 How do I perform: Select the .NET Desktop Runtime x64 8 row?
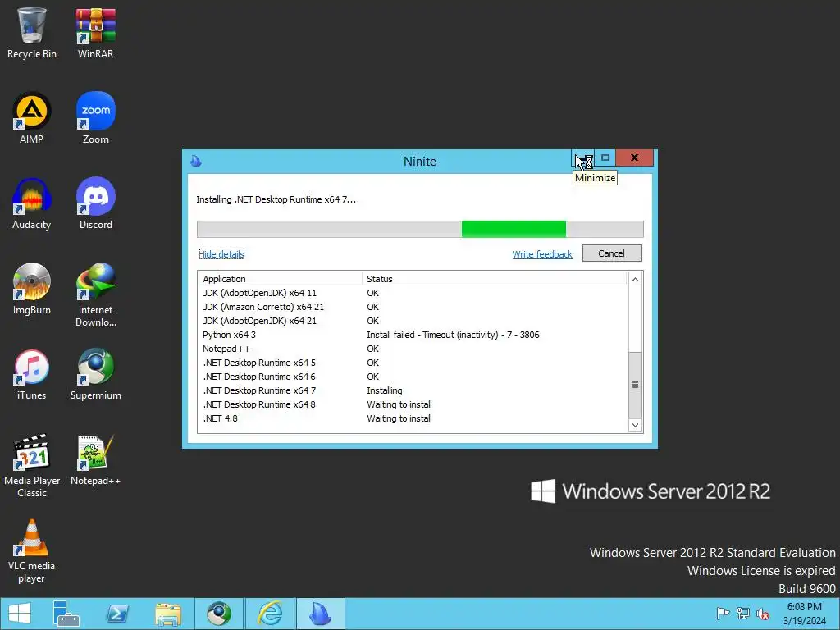click(x=413, y=404)
